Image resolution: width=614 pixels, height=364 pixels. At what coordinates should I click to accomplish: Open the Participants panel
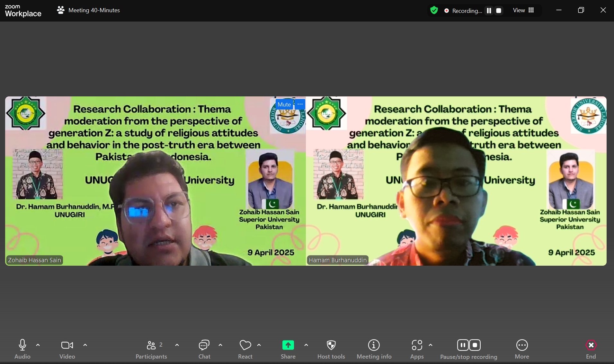point(151,349)
